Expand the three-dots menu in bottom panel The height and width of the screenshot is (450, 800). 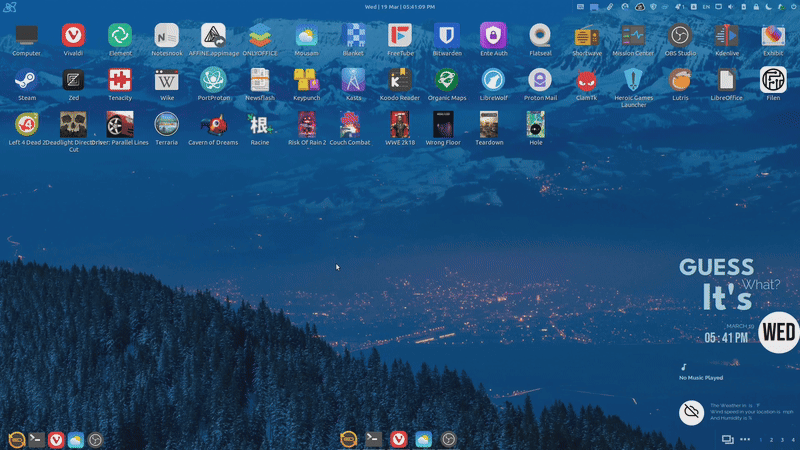[745, 440]
